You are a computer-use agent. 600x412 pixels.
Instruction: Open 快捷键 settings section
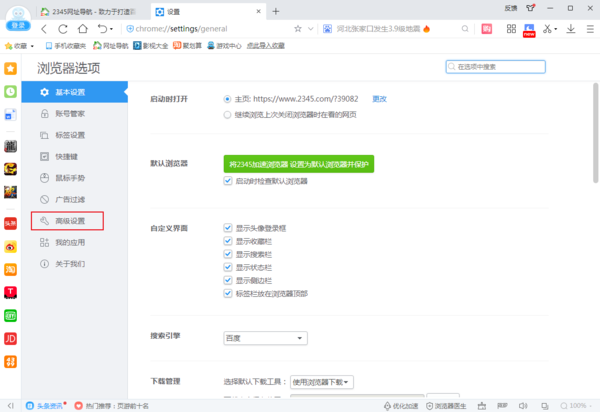(x=74, y=156)
